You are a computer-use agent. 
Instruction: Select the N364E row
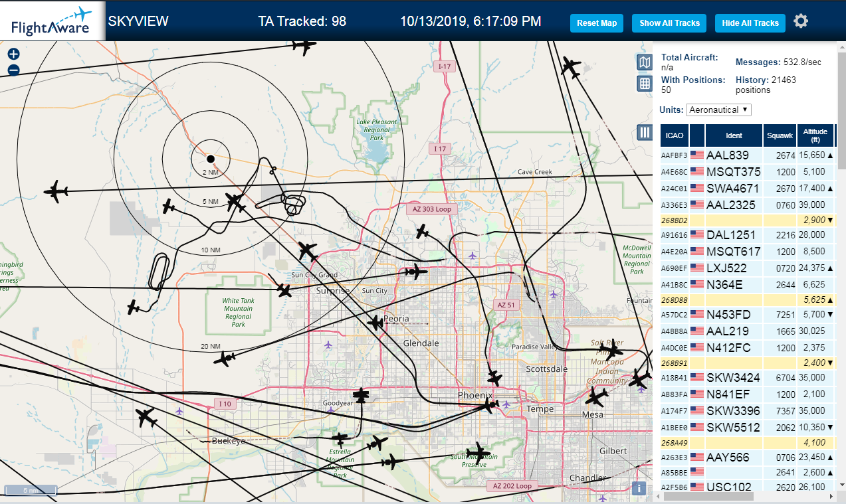point(748,285)
